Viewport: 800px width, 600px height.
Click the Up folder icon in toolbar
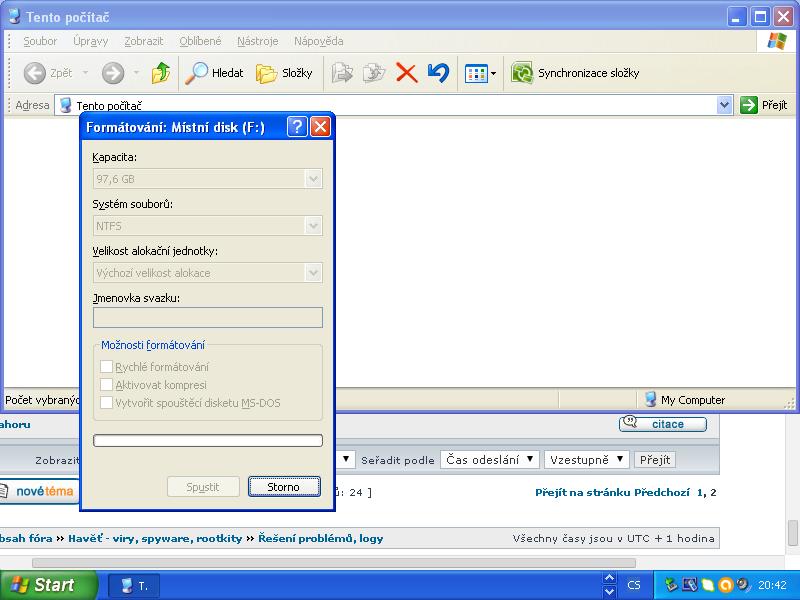coord(160,73)
